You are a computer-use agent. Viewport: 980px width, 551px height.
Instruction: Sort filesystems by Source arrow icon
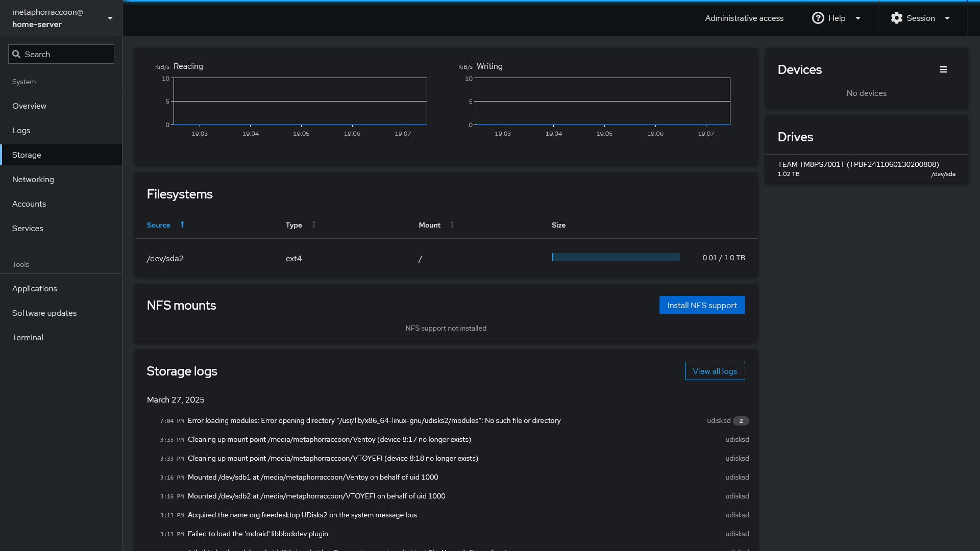[x=182, y=225]
